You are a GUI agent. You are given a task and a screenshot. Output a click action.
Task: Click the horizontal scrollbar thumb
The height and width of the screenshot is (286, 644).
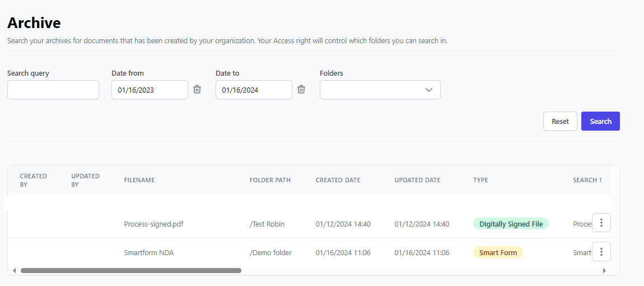[x=130, y=270]
